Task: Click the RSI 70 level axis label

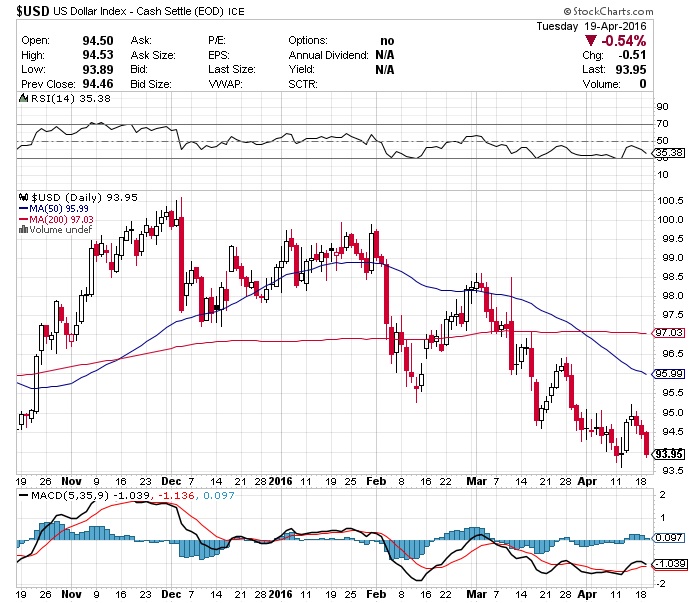Action: click(662, 124)
